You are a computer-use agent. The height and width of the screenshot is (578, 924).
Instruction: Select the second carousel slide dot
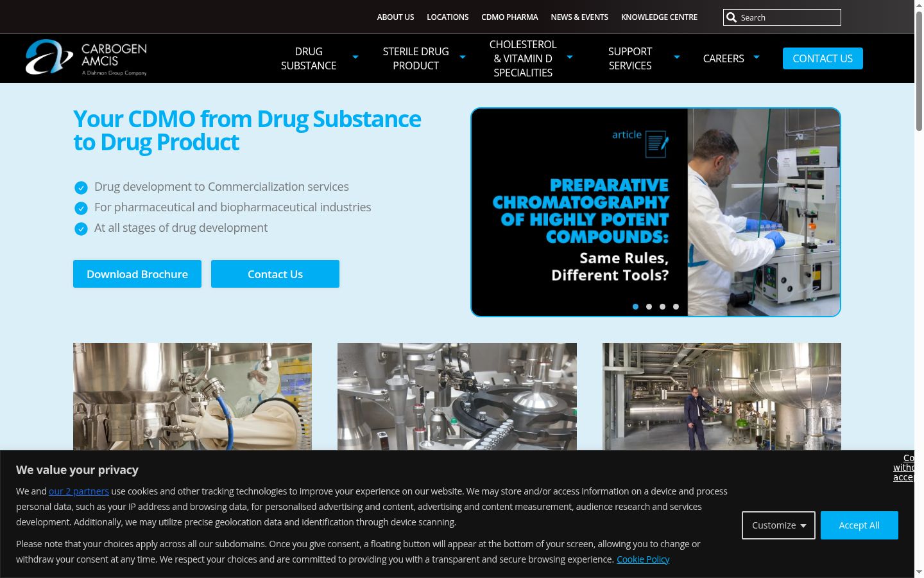[649, 306]
